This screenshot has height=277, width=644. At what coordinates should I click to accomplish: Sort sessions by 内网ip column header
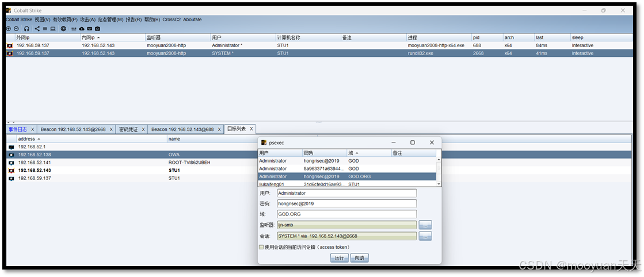pos(113,37)
